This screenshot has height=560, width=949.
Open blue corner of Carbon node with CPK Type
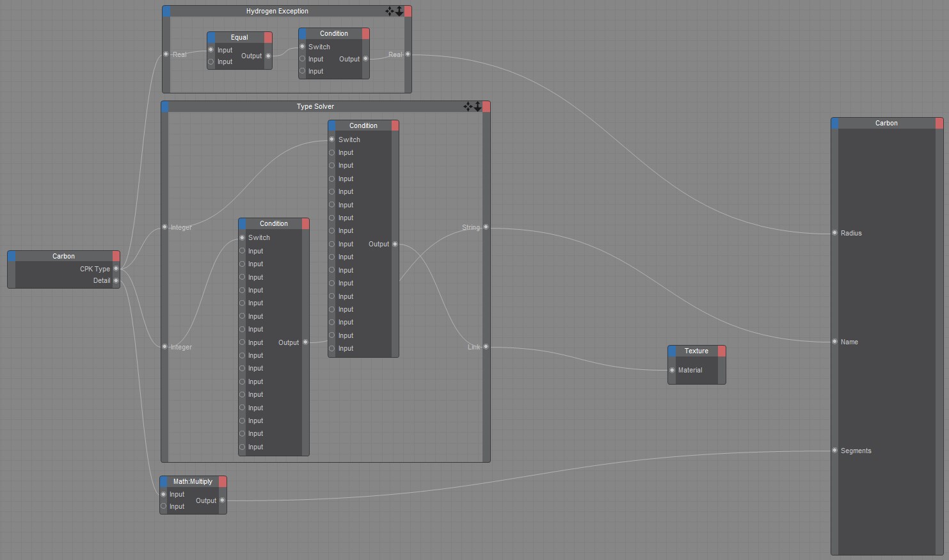click(12, 256)
